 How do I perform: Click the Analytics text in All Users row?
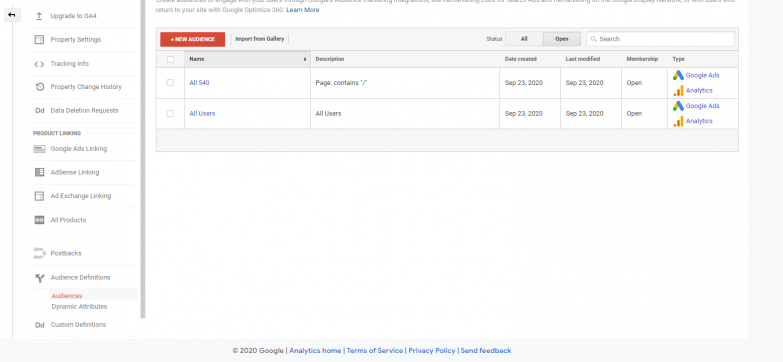tap(699, 121)
